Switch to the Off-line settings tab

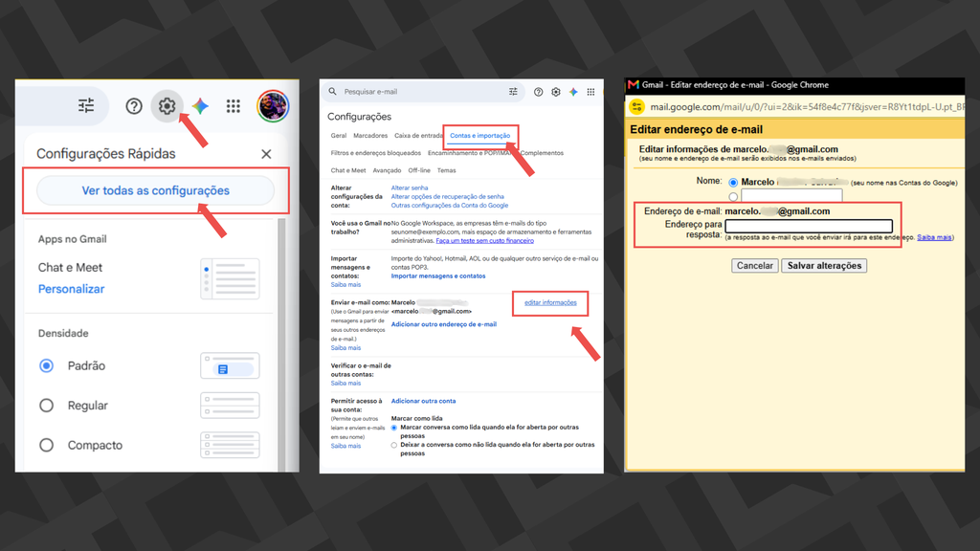[x=419, y=170]
